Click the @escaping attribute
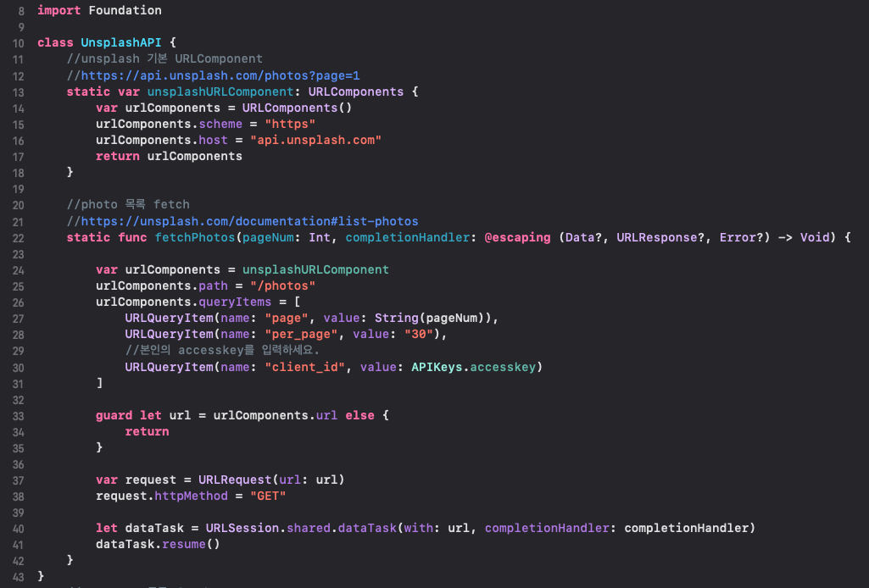Screen dimensions: 869x588 coord(518,237)
